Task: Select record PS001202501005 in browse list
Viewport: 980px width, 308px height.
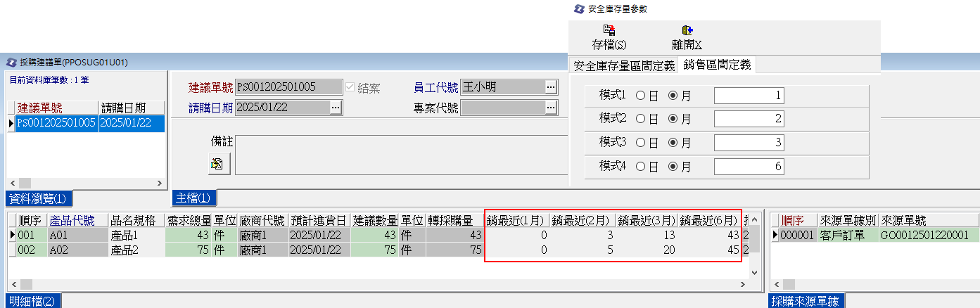Action: [x=56, y=123]
